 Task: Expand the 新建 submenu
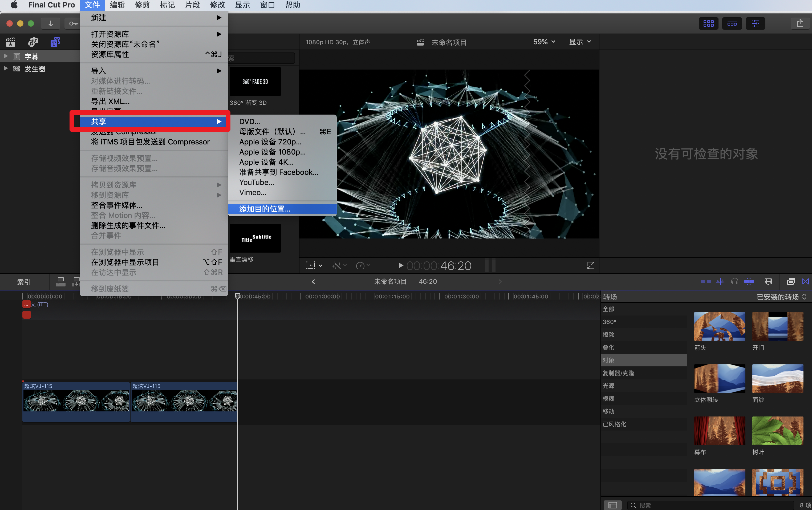(154, 18)
